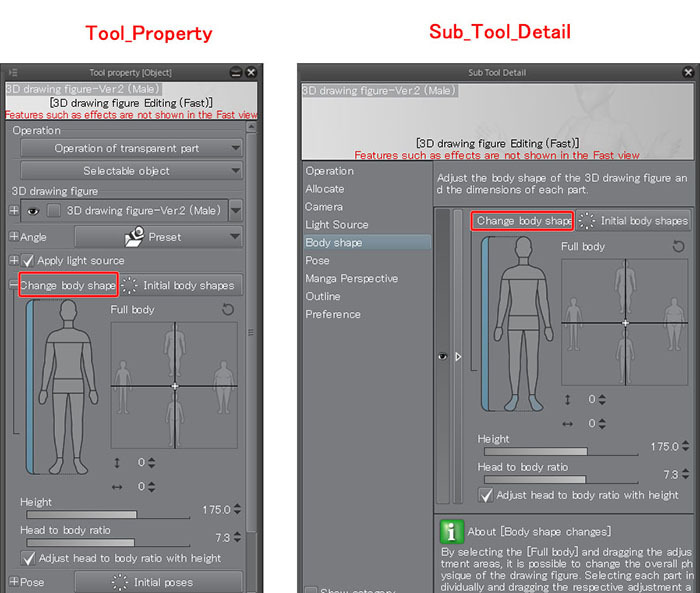Adjust Height 175.0 stepper in Tool property
700x593 pixels.
tap(237, 509)
